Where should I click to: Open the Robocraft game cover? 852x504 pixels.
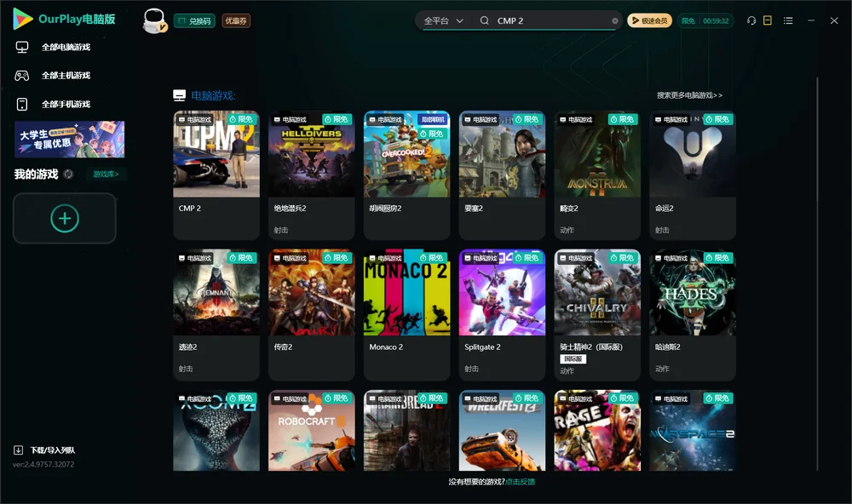tap(311, 431)
